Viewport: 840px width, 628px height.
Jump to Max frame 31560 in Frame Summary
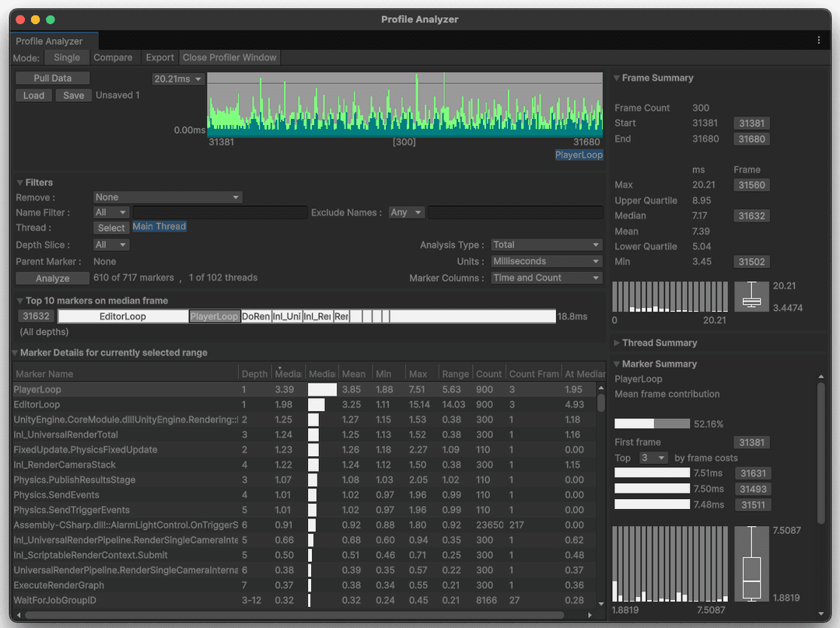751,184
